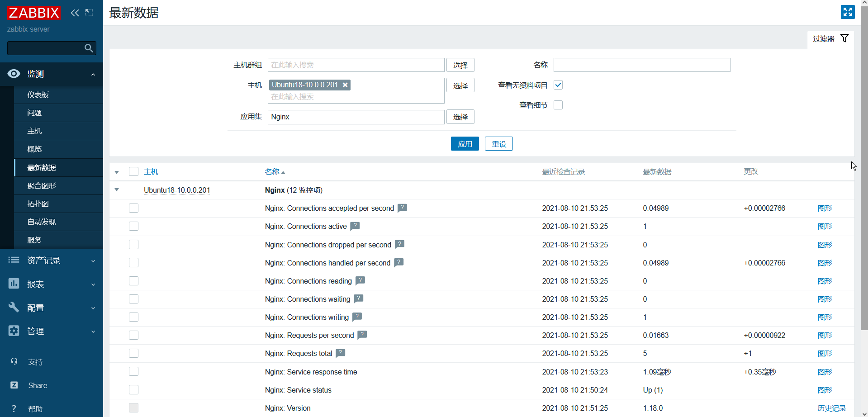Click the sidebar search magnifier icon
The height and width of the screenshot is (417, 868).
89,48
